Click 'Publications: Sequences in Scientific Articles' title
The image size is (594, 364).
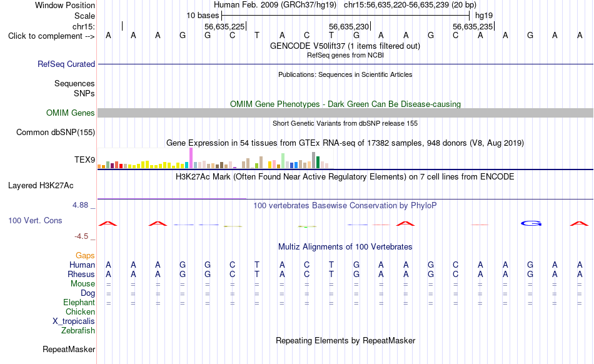pos(345,74)
